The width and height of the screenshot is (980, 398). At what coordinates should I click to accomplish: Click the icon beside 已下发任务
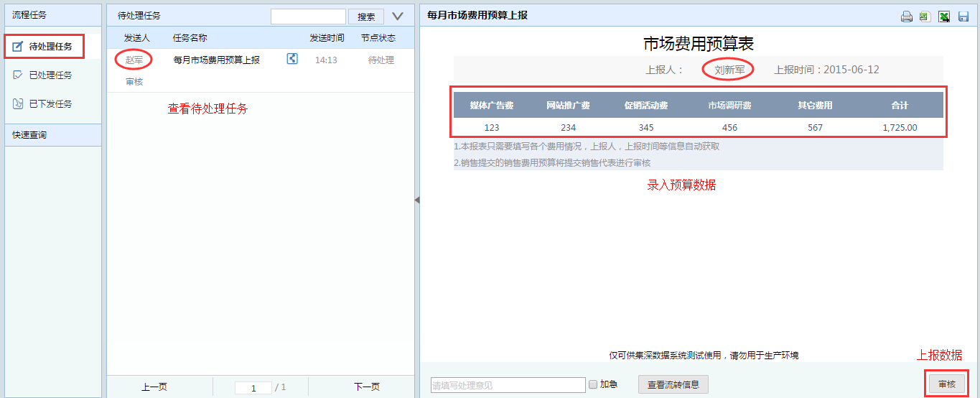coord(19,103)
